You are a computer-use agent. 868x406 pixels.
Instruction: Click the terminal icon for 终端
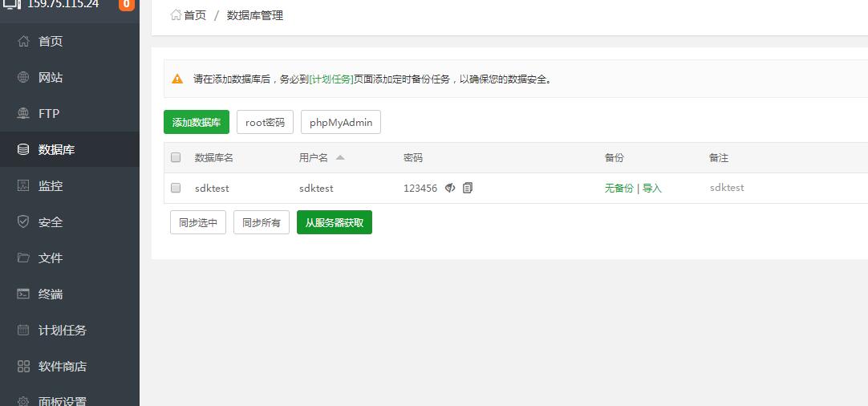point(23,294)
